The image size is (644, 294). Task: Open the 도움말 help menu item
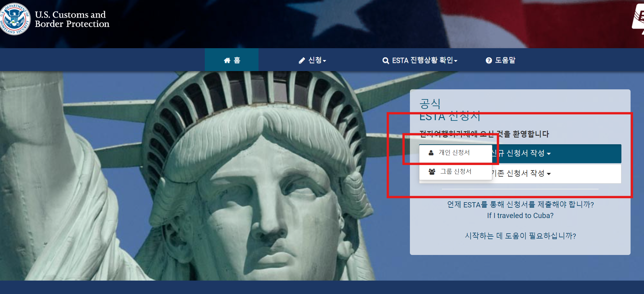(501, 60)
